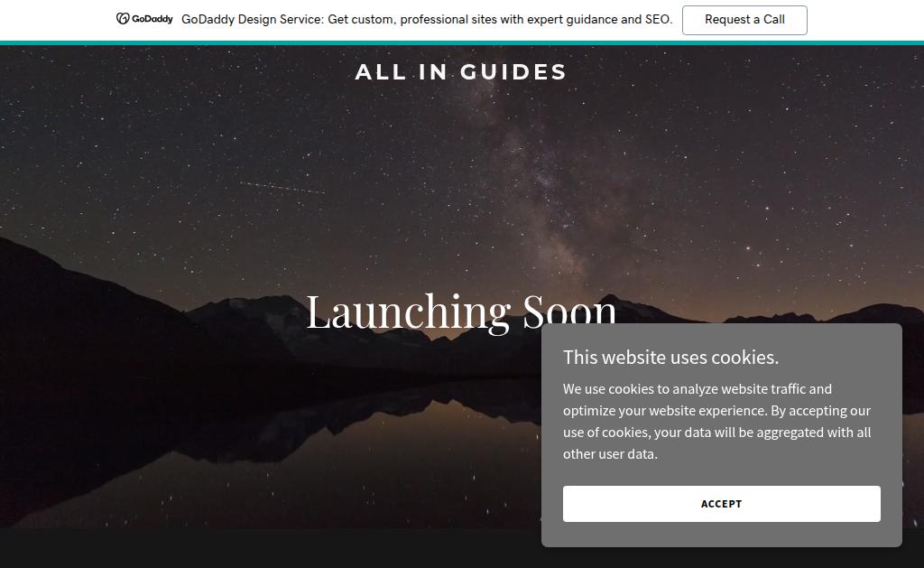Click the 'This website uses cookies.' heading
The image size is (924, 568).
(670, 358)
